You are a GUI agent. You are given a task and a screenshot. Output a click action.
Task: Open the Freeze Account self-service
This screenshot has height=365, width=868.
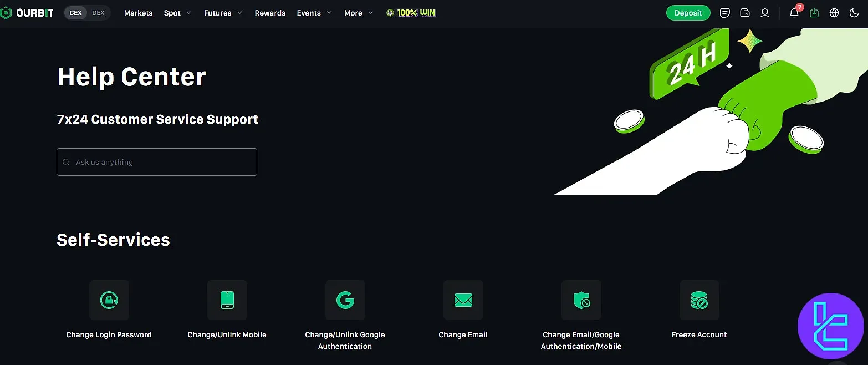699,300
